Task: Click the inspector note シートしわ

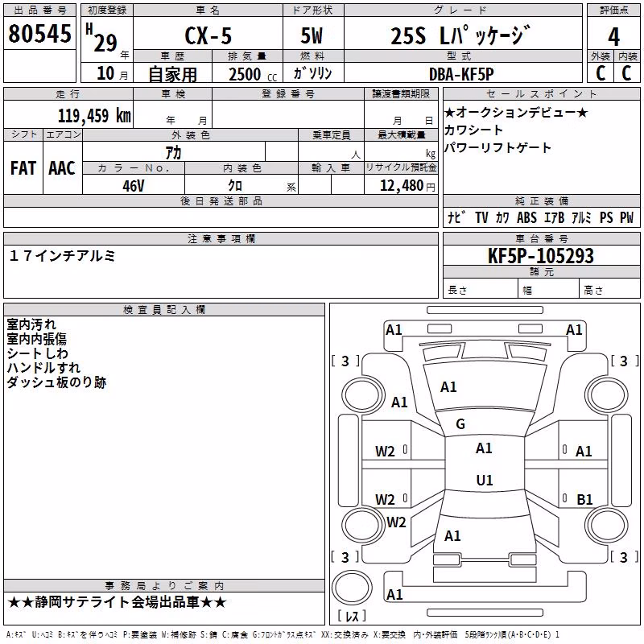Action: point(37,353)
